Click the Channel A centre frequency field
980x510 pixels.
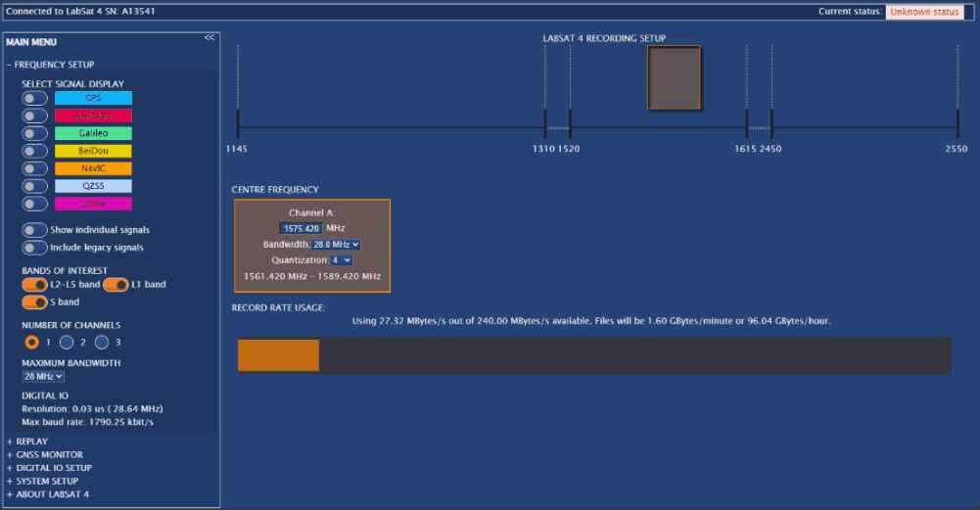(x=301, y=229)
